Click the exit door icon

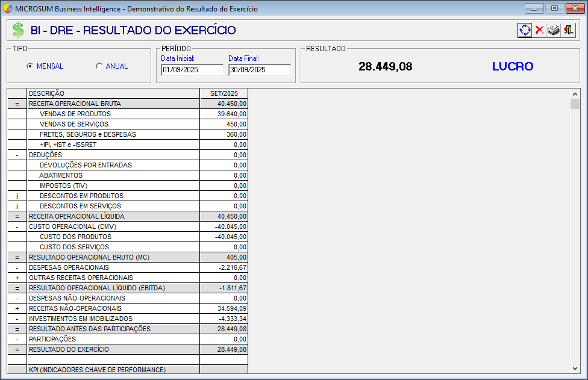(x=568, y=30)
